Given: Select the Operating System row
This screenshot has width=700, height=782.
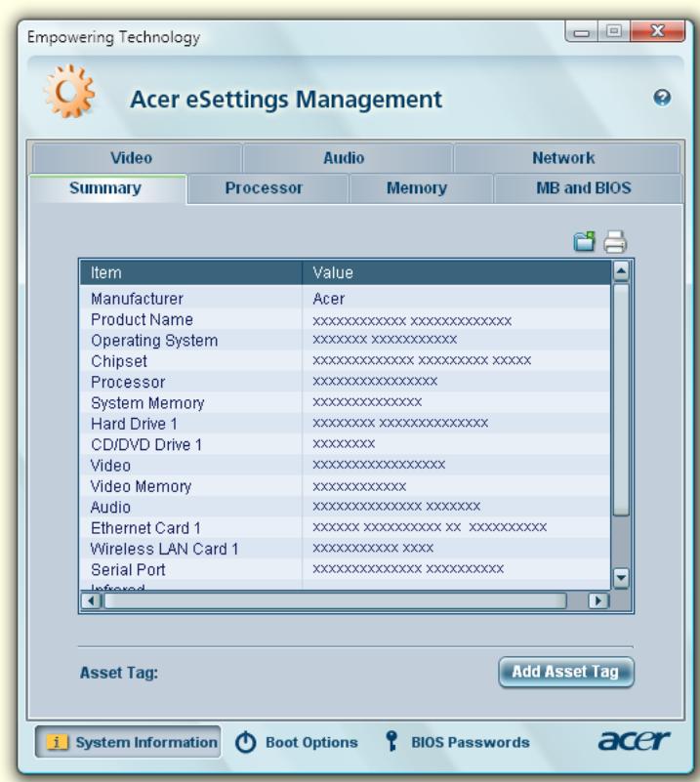Looking at the screenshot, I should point(345,341).
